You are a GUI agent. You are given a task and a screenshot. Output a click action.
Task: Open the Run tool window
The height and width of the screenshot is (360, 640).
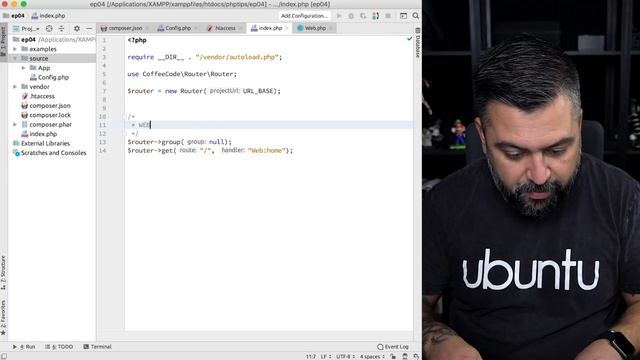pos(24,347)
